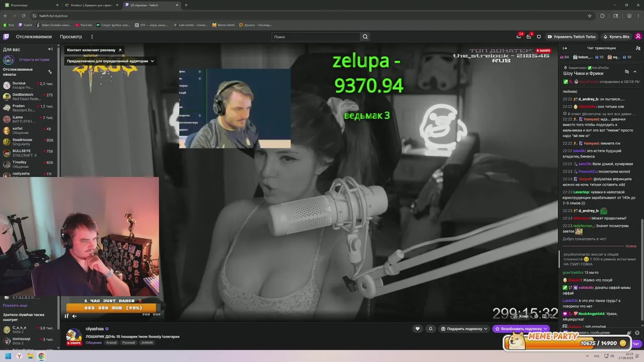Follow heart button under the stream
This screenshot has width=644, height=362.
tap(417, 329)
